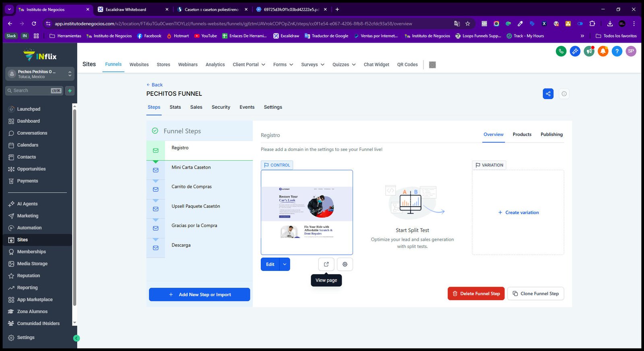Click the green lightning quick actions icon
Viewport: 644px width, 351px height.
[x=70, y=91]
